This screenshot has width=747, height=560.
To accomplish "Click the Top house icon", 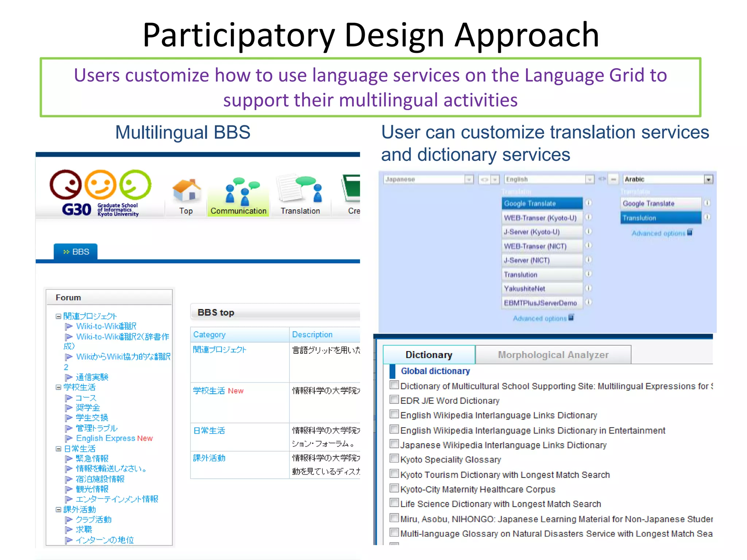I will pos(186,191).
